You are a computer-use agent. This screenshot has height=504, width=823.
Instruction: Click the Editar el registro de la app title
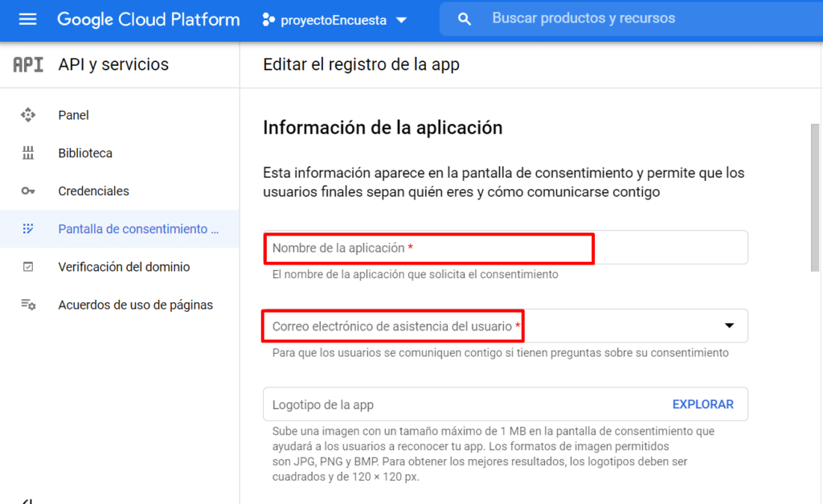(361, 64)
